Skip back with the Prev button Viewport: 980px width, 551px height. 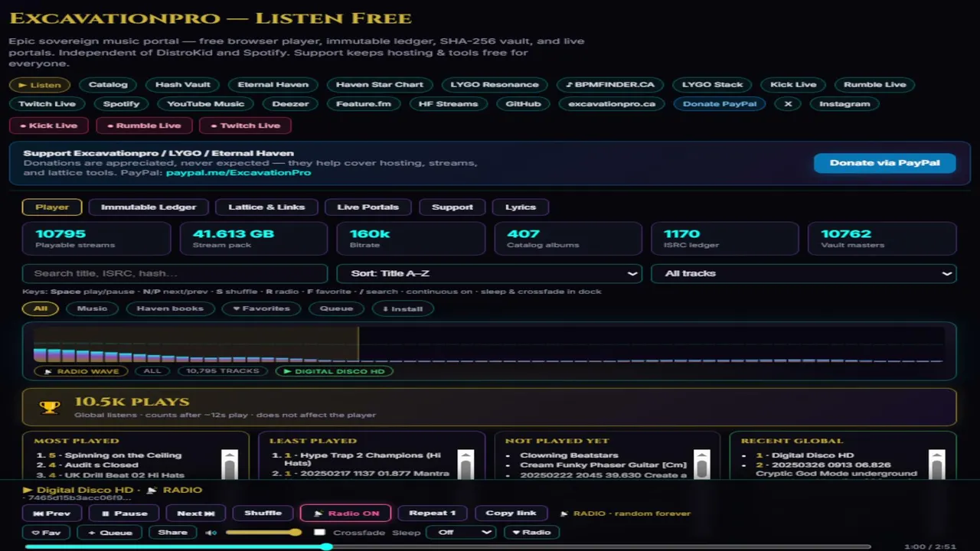pyautogui.click(x=52, y=514)
